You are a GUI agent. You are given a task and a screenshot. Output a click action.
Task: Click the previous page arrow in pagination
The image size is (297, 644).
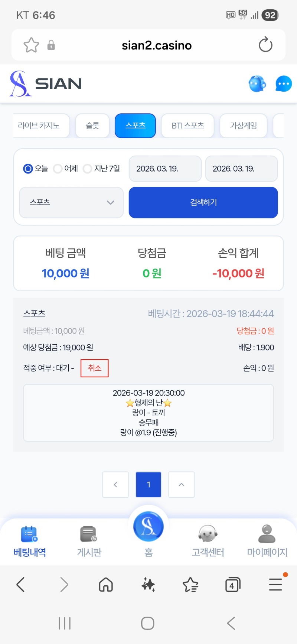coord(115,484)
